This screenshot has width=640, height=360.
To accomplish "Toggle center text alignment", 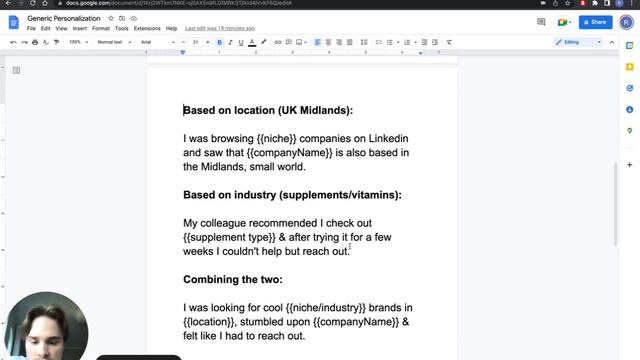I will [328, 42].
